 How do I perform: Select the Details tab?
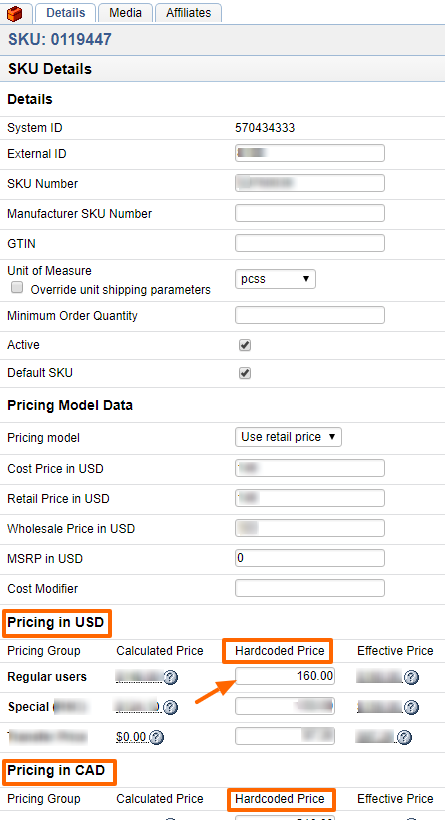pos(65,13)
